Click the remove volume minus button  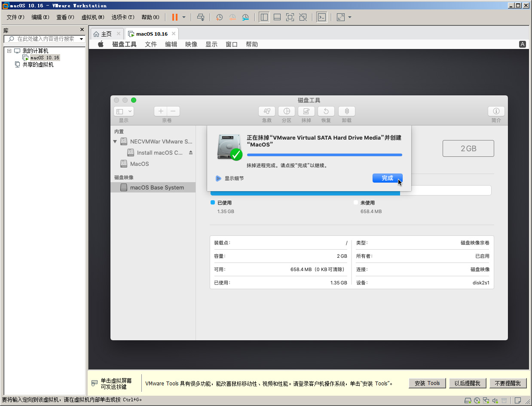click(173, 111)
